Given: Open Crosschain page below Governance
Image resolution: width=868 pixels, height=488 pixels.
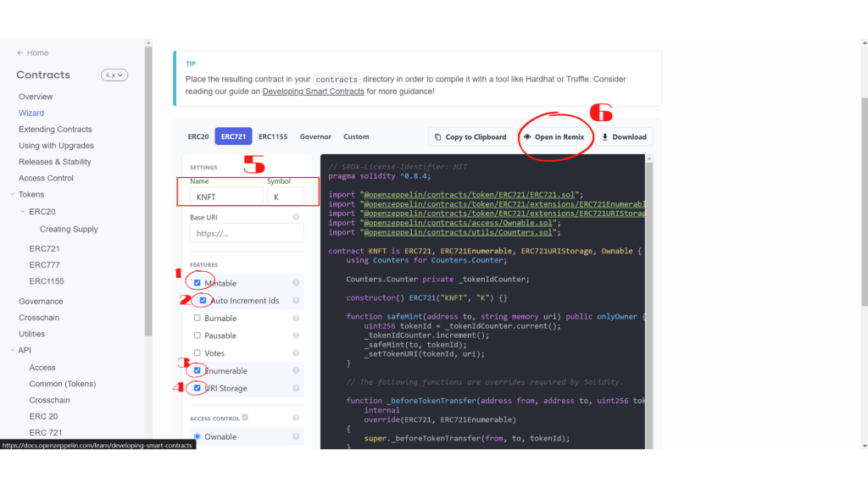Looking at the screenshot, I should point(39,318).
